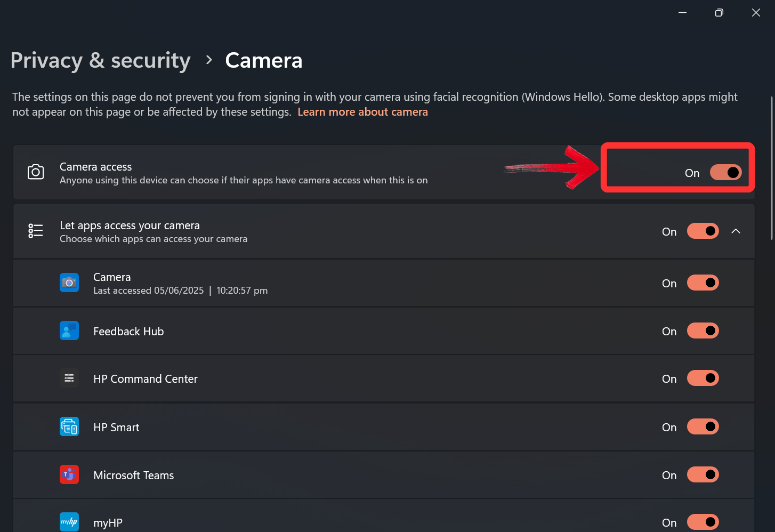Click the Camera app icon
This screenshot has width=775, height=532.
pyautogui.click(x=69, y=283)
